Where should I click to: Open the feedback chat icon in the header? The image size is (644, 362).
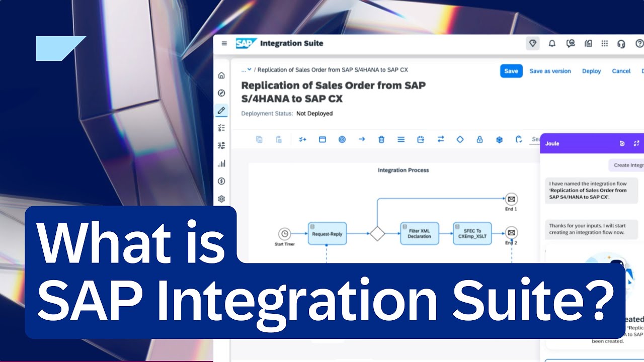click(570, 44)
